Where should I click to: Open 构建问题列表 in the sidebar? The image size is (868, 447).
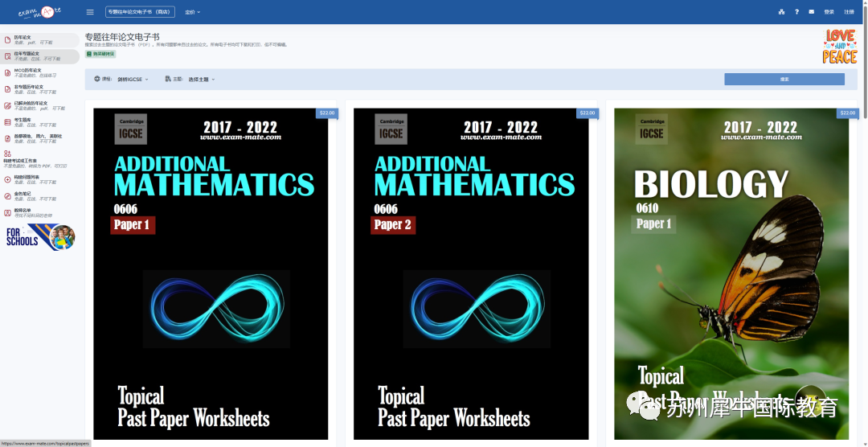(40, 179)
